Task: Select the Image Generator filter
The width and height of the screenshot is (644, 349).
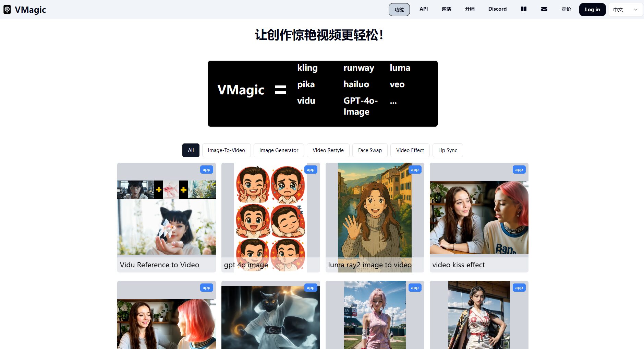Action: tap(279, 150)
